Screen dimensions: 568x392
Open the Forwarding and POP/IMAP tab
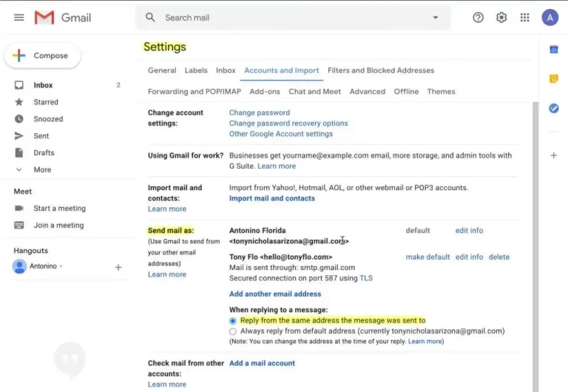pos(194,92)
